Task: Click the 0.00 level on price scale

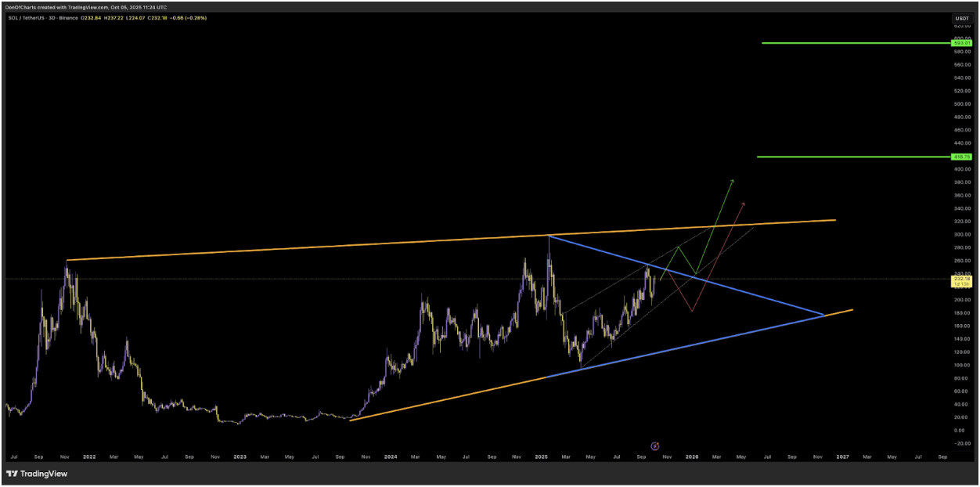Action: coord(961,430)
